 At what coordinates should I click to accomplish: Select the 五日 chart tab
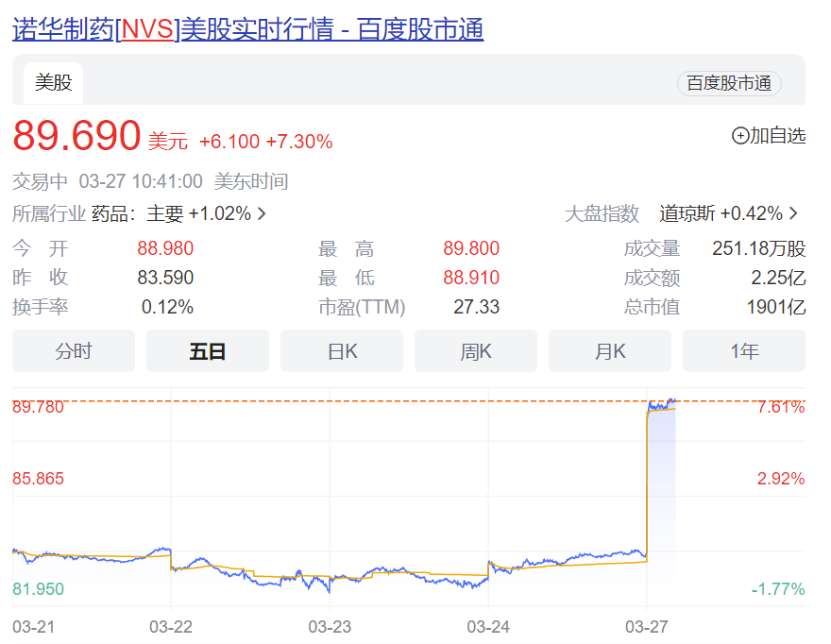pyautogui.click(x=208, y=351)
